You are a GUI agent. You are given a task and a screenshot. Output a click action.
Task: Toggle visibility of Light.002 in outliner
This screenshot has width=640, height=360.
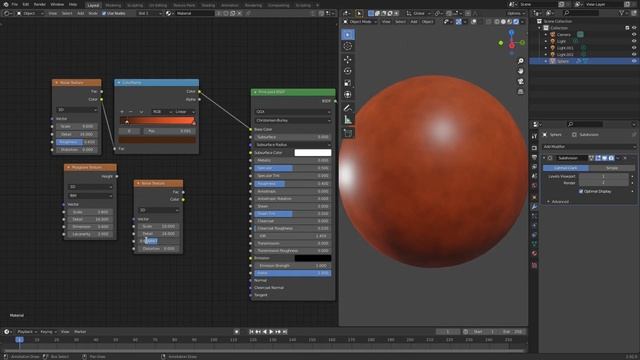634,54
